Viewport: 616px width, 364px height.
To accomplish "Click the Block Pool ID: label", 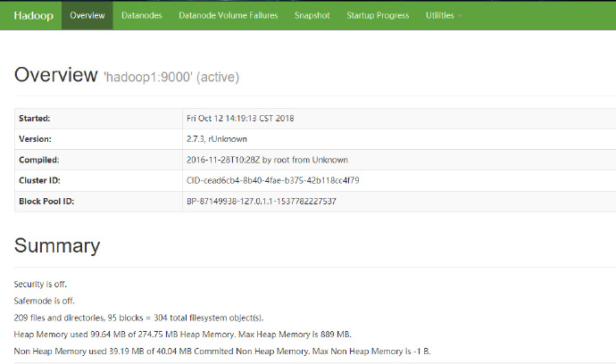I will tap(46, 201).
